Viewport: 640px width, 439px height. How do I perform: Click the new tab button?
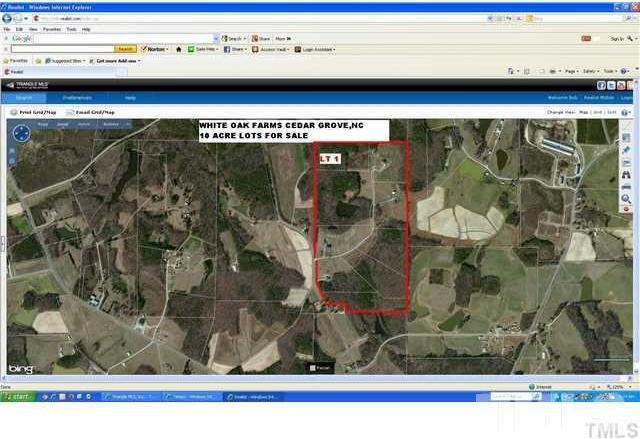[122, 72]
